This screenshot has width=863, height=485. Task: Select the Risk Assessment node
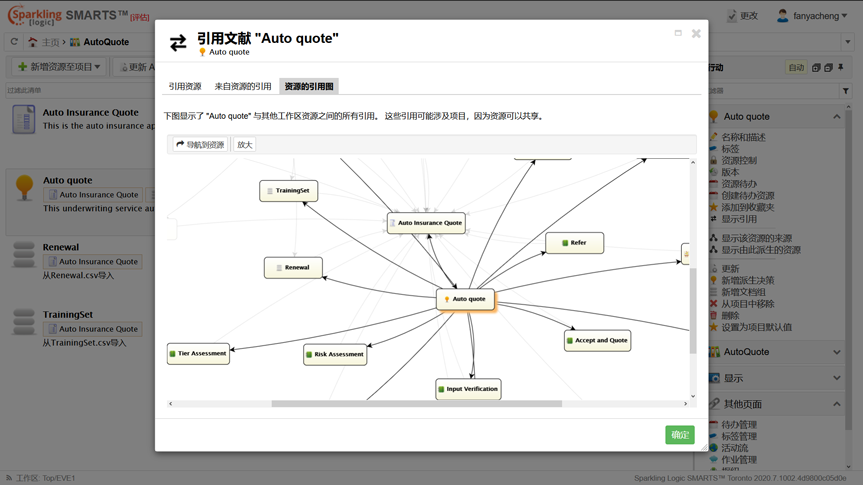tap(335, 354)
